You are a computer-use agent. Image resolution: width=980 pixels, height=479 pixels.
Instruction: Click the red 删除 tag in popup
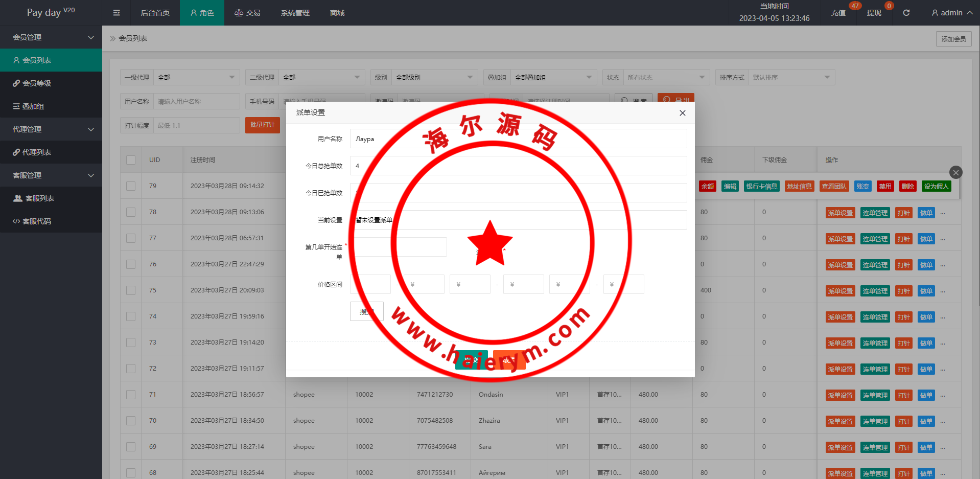(x=908, y=187)
